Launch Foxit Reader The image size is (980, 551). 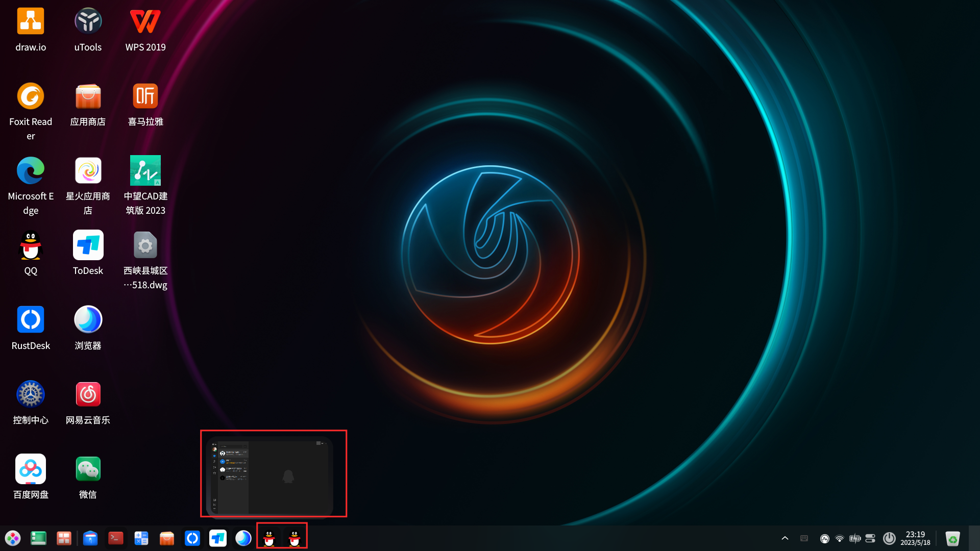coord(30,96)
